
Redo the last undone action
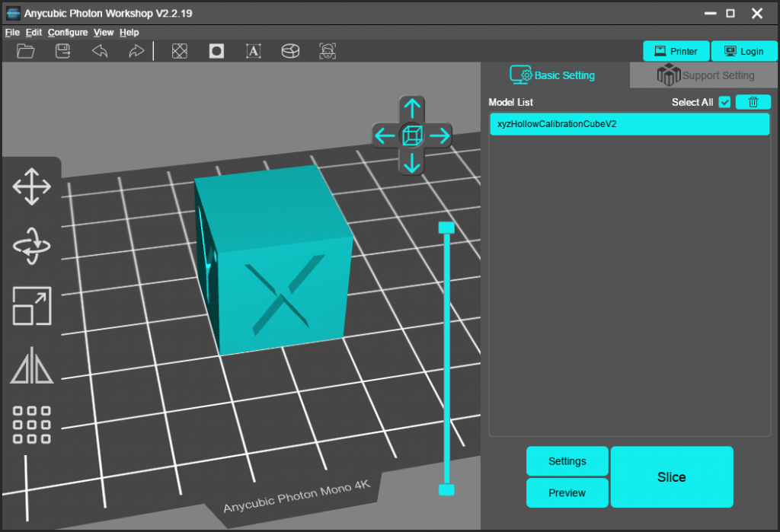click(136, 51)
